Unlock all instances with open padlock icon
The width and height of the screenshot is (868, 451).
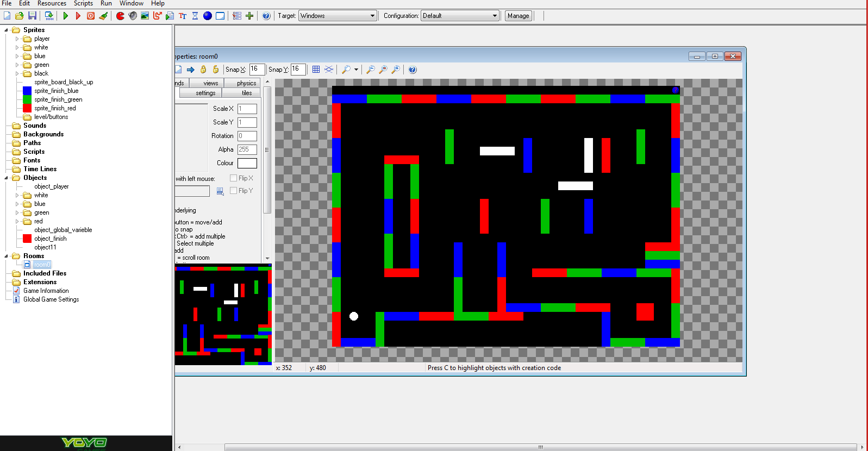coord(216,70)
